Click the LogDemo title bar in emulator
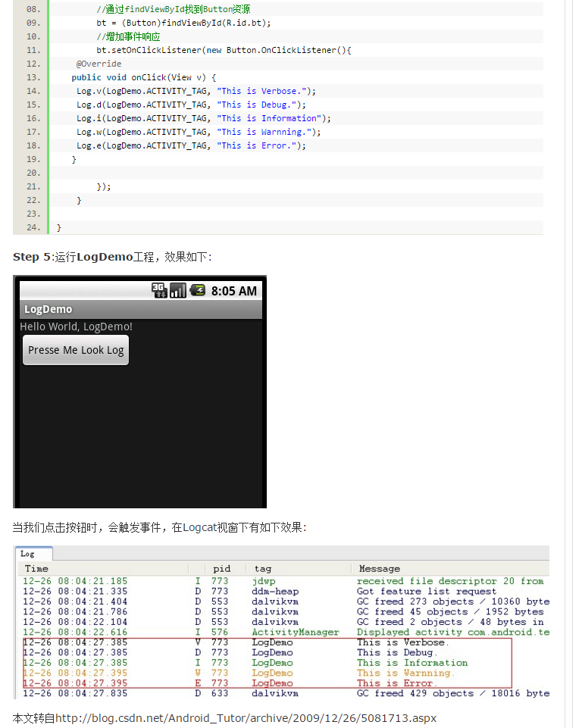The height and width of the screenshot is (728, 582). tap(141, 309)
